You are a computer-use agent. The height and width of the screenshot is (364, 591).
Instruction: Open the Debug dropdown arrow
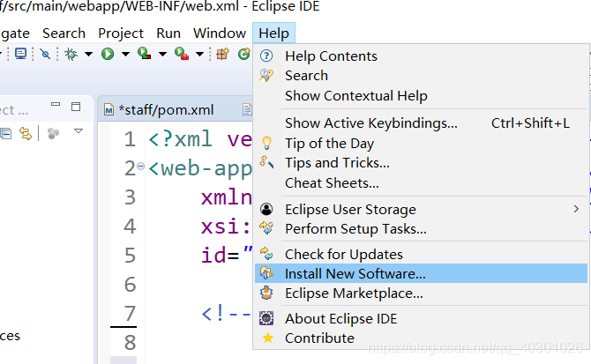coord(88,55)
